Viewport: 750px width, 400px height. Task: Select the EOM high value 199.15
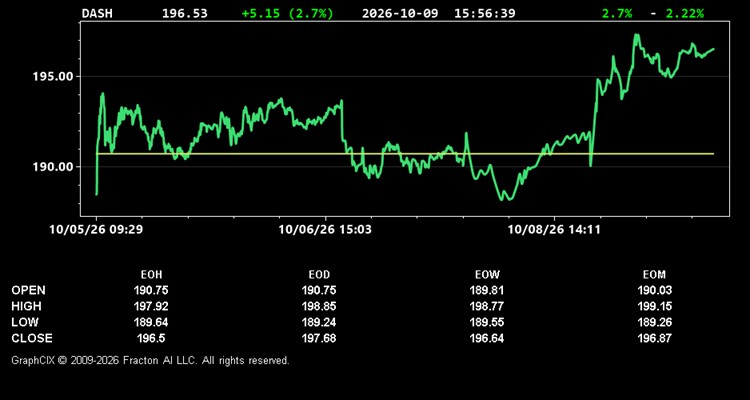654,306
